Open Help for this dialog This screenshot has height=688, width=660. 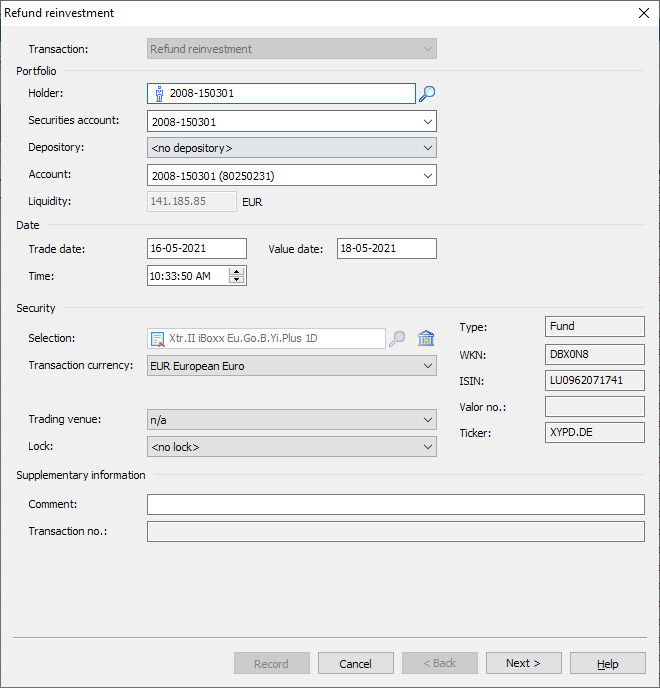click(607, 663)
